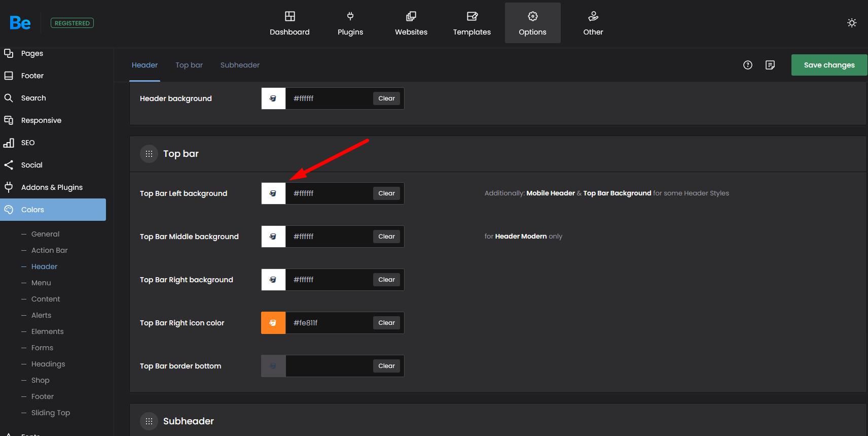Viewport: 868px width, 436px height.
Task: Click the Top bar section grip icon
Action: click(149, 154)
